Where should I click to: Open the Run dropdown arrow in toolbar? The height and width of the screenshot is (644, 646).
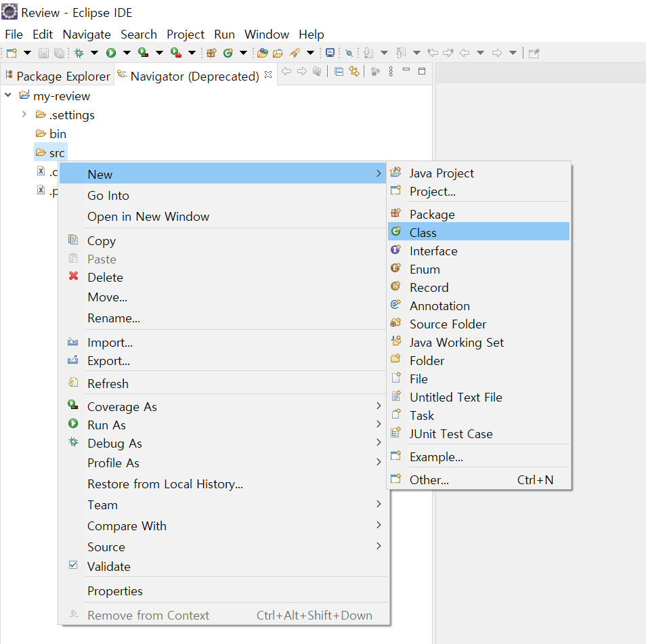pos(127,53)
